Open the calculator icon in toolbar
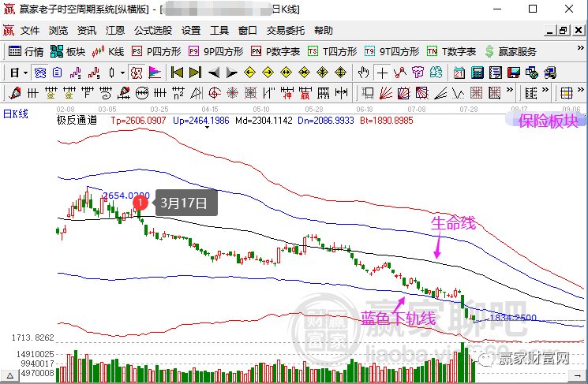The width and height of the screenshot is (588, 384). pyautogui.click(x=477, y=73)
